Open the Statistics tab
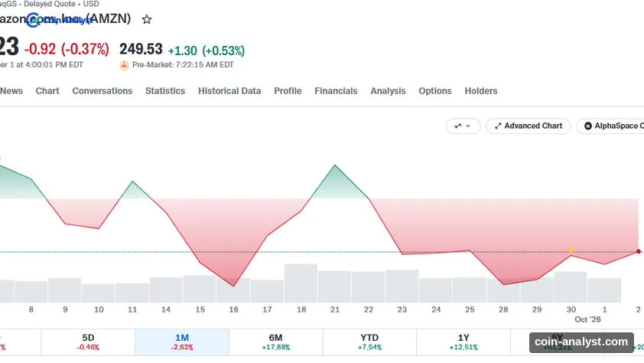644x363 pixels. point(165,91)
